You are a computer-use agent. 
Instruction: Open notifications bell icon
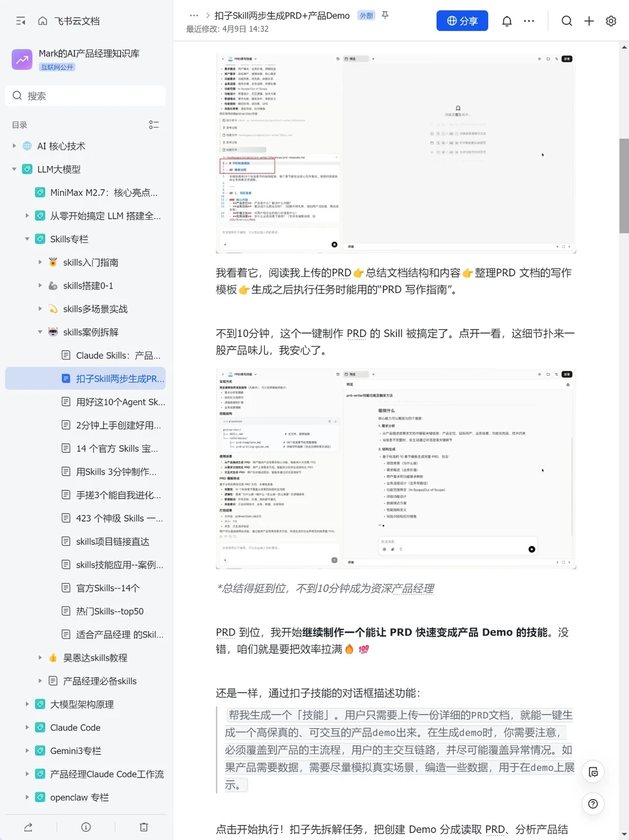tap(507, 21)
